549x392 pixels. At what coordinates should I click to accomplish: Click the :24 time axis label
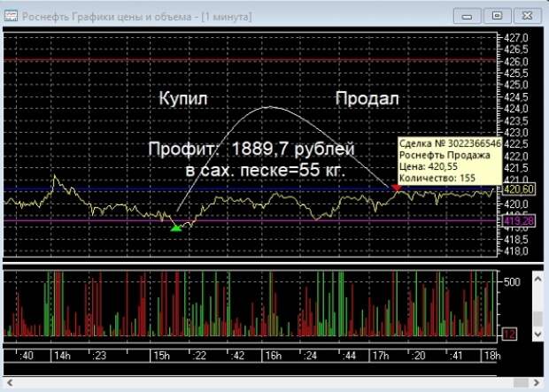coord(310,356)
